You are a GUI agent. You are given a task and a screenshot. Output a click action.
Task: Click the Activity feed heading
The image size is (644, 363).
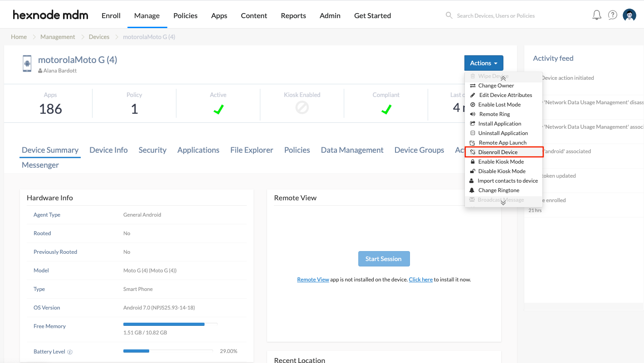(x=553, y=58)
